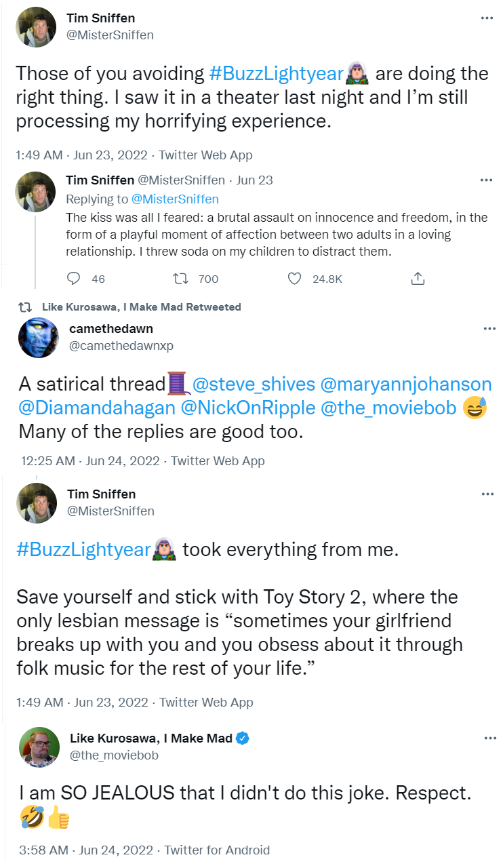Image resolution: width=503 pixels, height=868 pixels.
Task: Click the reply icon with 46 replies
Action: click(75, 279)
